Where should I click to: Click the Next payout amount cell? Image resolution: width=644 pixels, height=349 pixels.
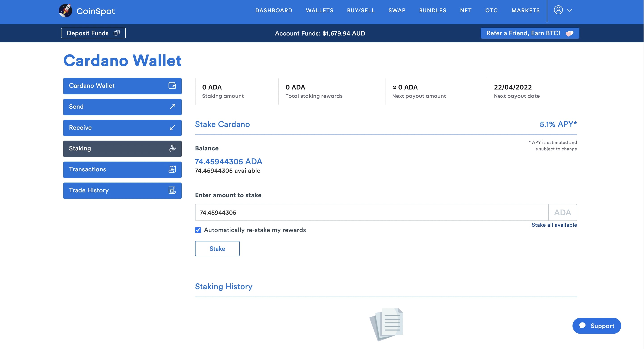coord(436,91)
